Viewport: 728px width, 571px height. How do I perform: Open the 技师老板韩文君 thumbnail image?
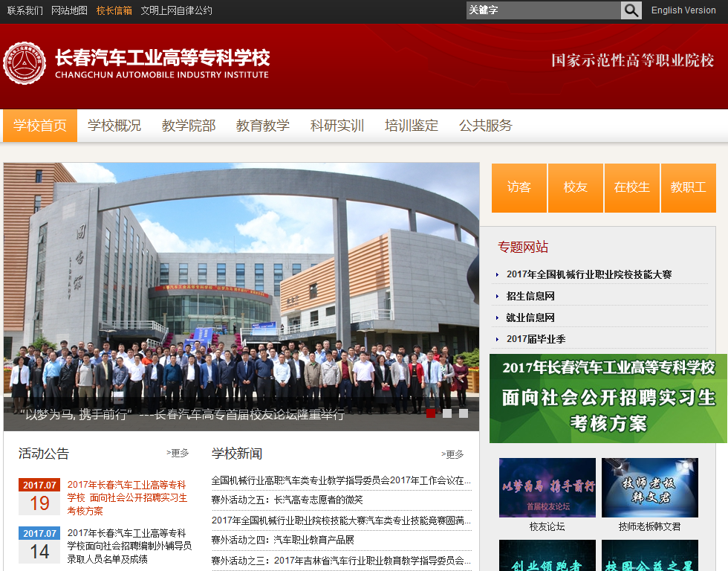coord(650,488)
